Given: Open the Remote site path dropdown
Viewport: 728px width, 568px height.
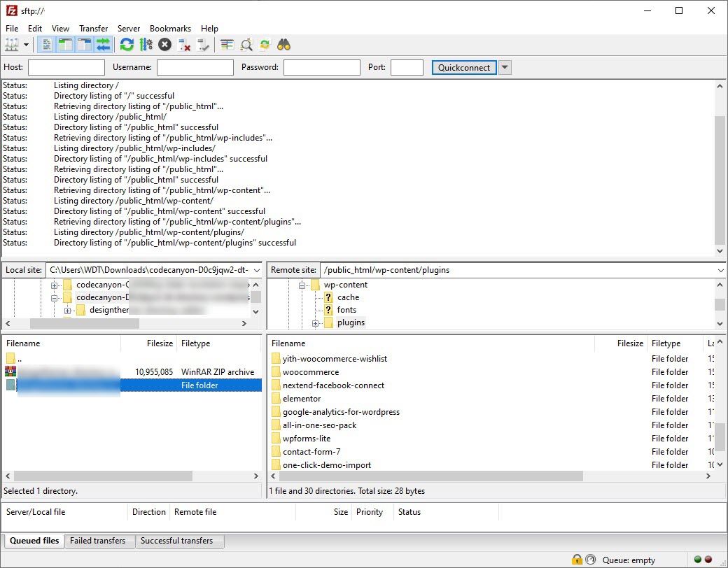Looking at the screenshot, I should (721, 270).
